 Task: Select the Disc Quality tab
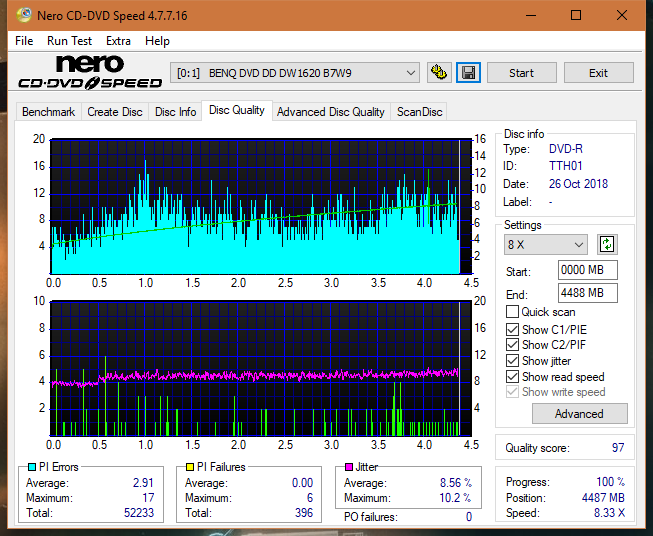237,110
